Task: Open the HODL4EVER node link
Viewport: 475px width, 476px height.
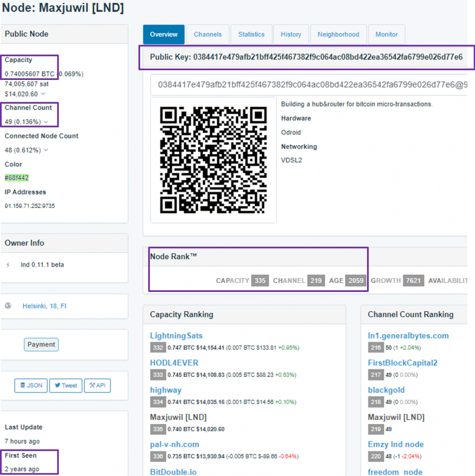Action: [x=174, y=363]
